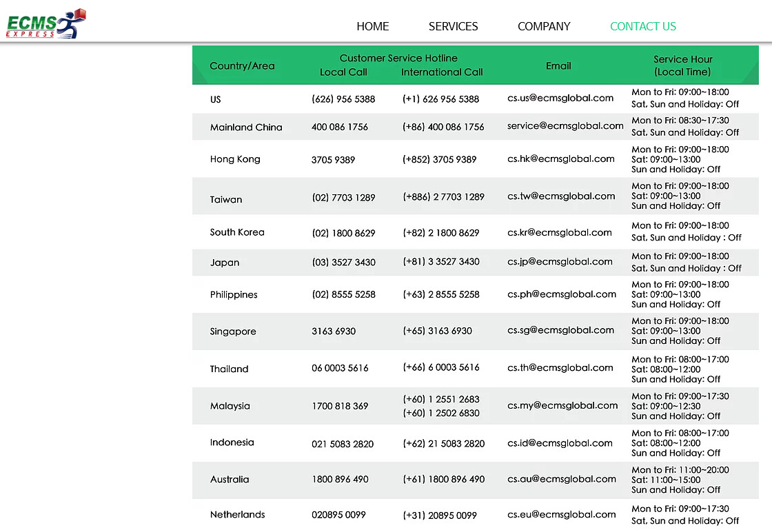Open the SERVICES menu item
Viewport: 772px width, 532px height.
[453, 26]
